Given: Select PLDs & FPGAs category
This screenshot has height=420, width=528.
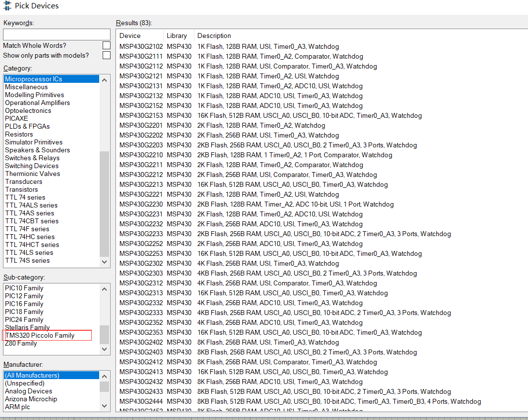Looking at the screenshot, I should point(27,126).
